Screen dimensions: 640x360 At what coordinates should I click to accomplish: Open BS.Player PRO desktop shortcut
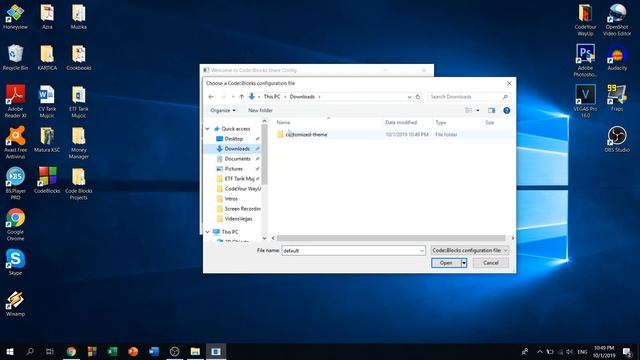tap(15, 183)
